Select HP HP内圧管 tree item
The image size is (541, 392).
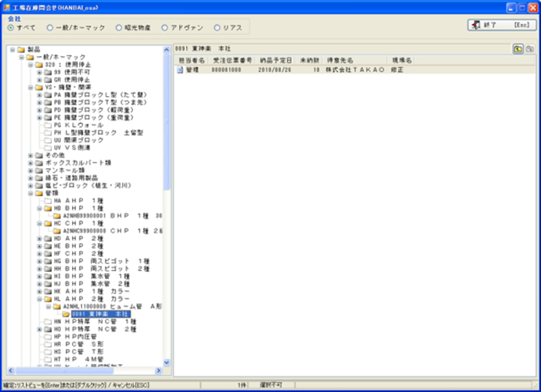[75, 337]
